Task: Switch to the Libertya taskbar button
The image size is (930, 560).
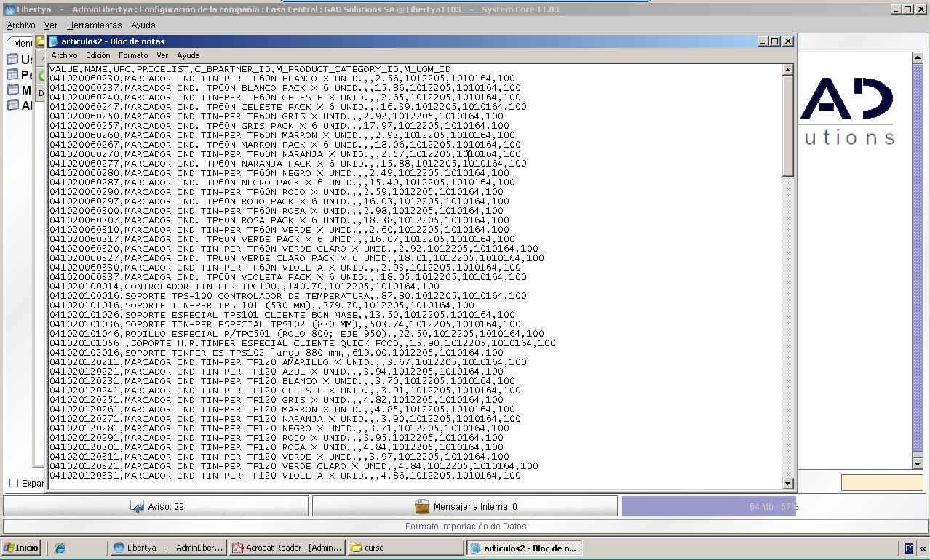Action: (169, 548)
